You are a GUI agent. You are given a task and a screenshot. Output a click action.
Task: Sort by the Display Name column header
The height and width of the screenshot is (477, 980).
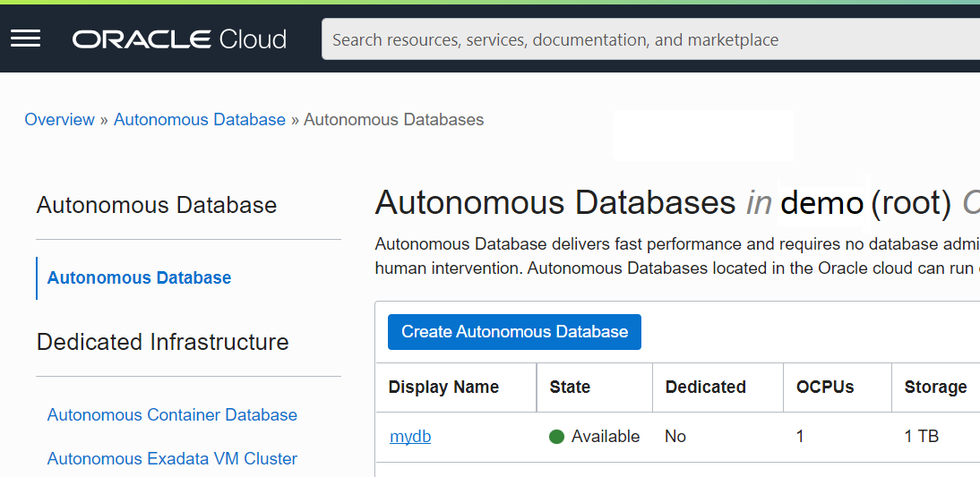tap(443, 388)
